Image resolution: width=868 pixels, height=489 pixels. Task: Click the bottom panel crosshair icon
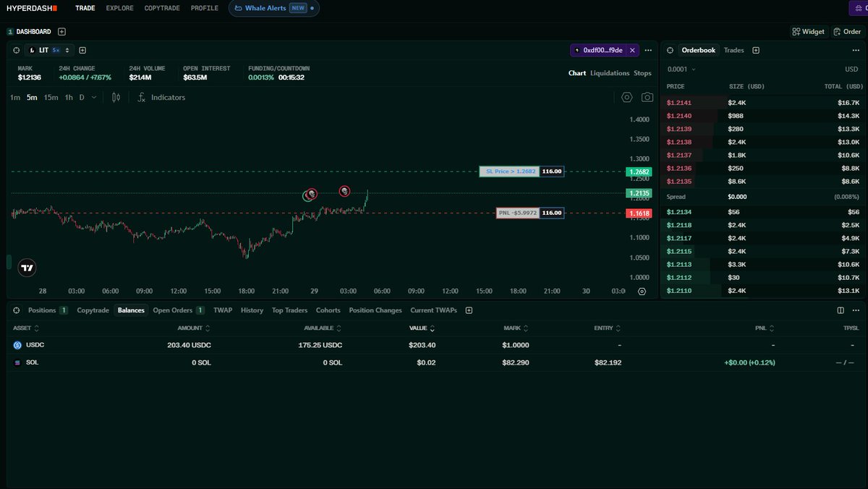coord(17,310)
